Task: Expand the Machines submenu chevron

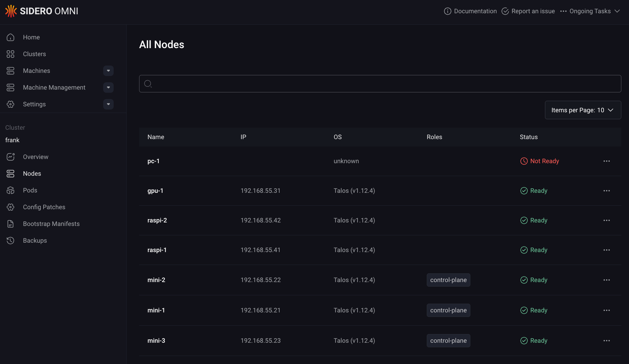Action: [x=108, y=70]
